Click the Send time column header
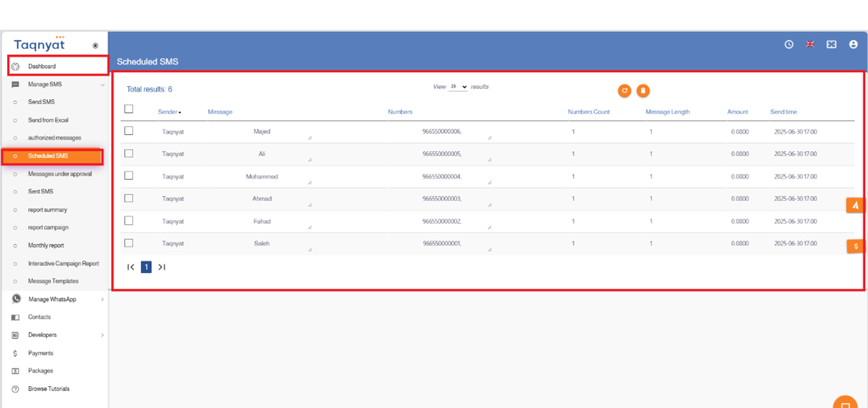868x408 pixels. click(784, 112)
